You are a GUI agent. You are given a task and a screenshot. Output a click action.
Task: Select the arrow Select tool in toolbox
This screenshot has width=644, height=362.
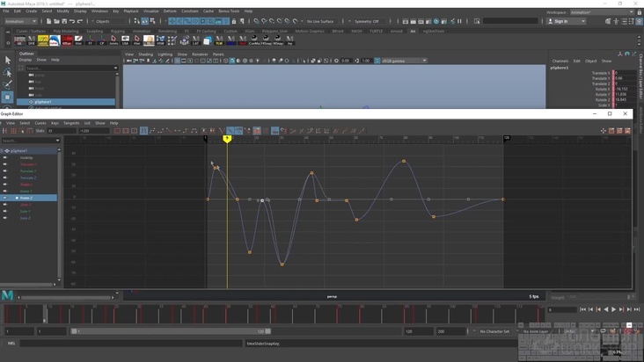click(7, 60)
